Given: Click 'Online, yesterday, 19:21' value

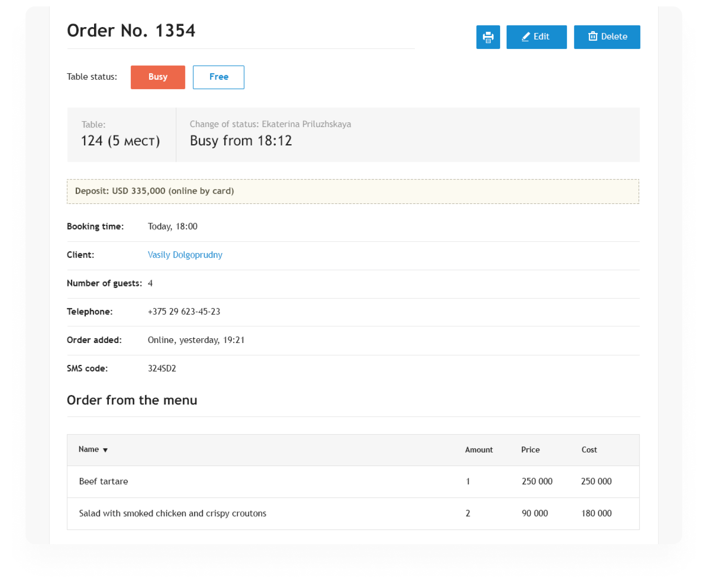Looking at the screenshot, I should [x=196, y=340].
